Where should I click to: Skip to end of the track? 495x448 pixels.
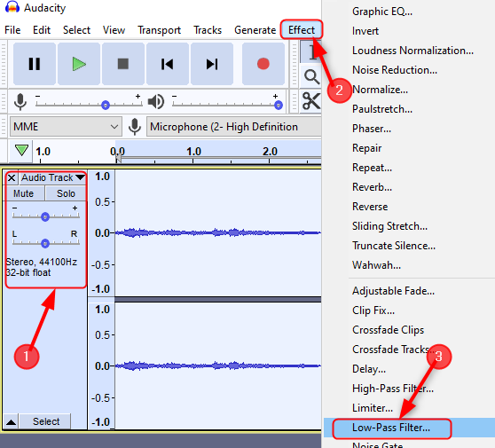[x=212, y=64]
